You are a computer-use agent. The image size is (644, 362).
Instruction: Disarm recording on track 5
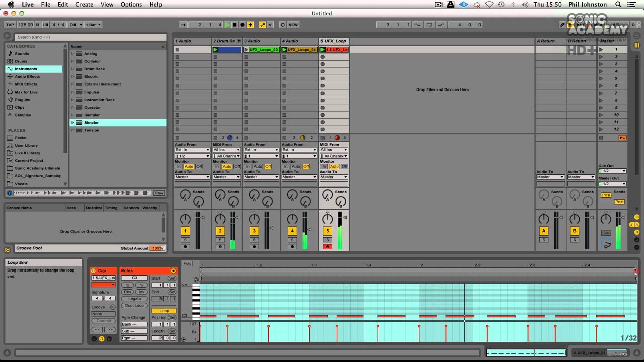[328, 247]
